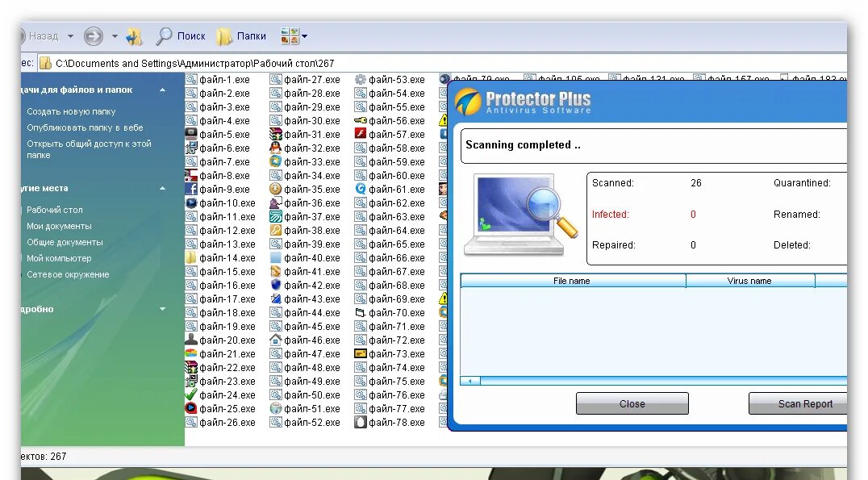
Task: Select the green checkmark icon of файл-24.exe
Action: point(191,394)
